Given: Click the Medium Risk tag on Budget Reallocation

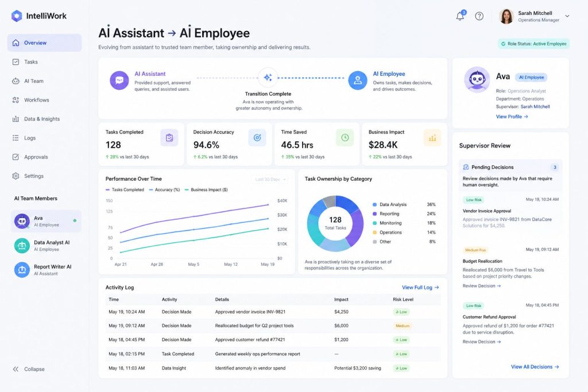Looking at the screenshot, I should [x=475, y=250].
